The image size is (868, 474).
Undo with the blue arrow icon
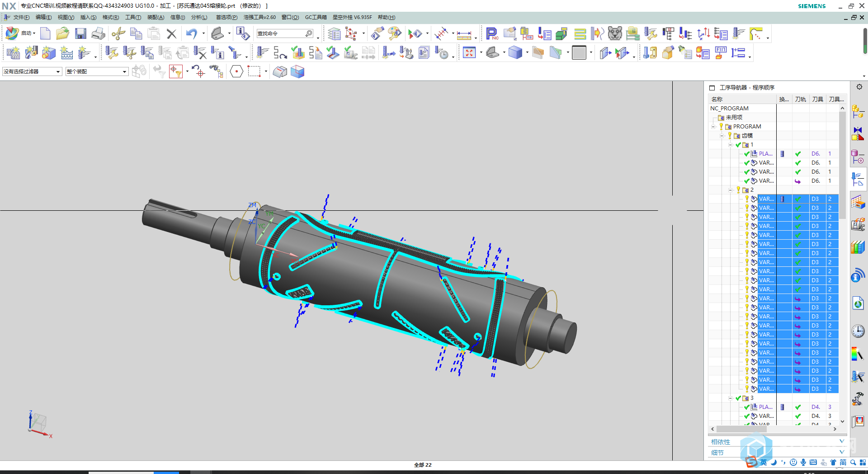[192, 33]
